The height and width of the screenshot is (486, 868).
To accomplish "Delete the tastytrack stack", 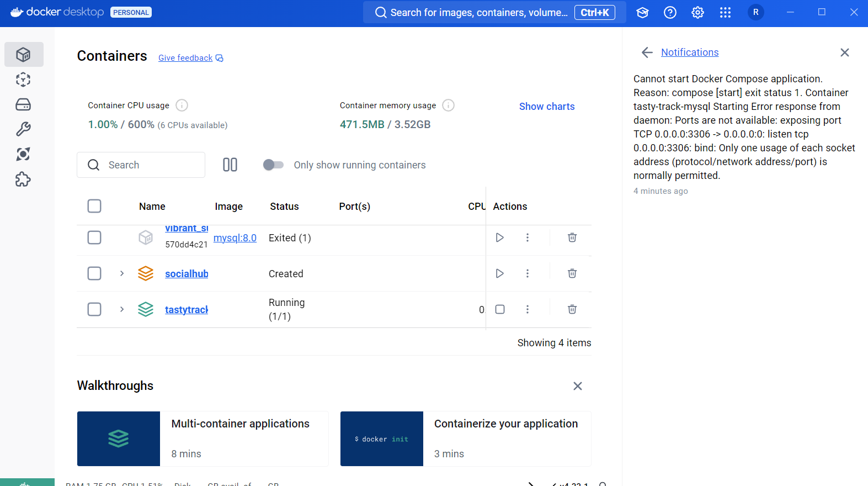I will [572, 309].
